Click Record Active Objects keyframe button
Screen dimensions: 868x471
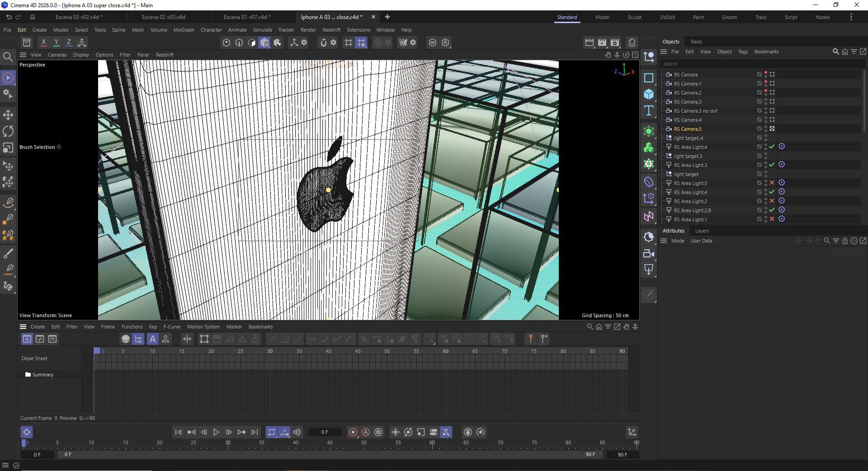point(353,432)
